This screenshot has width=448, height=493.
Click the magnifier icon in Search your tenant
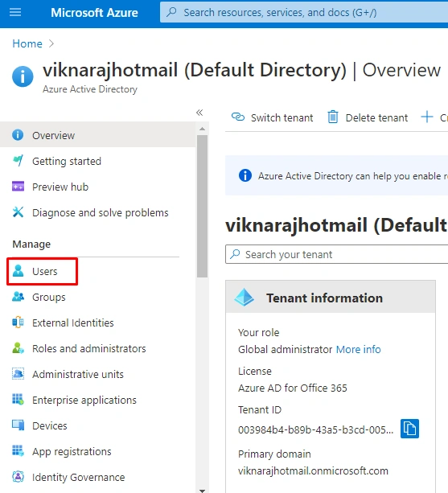click(235, 254)
